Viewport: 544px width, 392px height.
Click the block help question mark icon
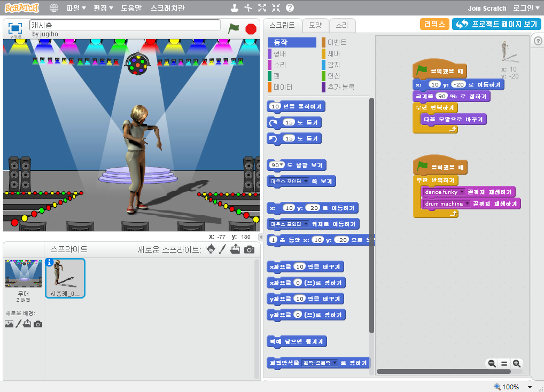click(x=290, y=8)
